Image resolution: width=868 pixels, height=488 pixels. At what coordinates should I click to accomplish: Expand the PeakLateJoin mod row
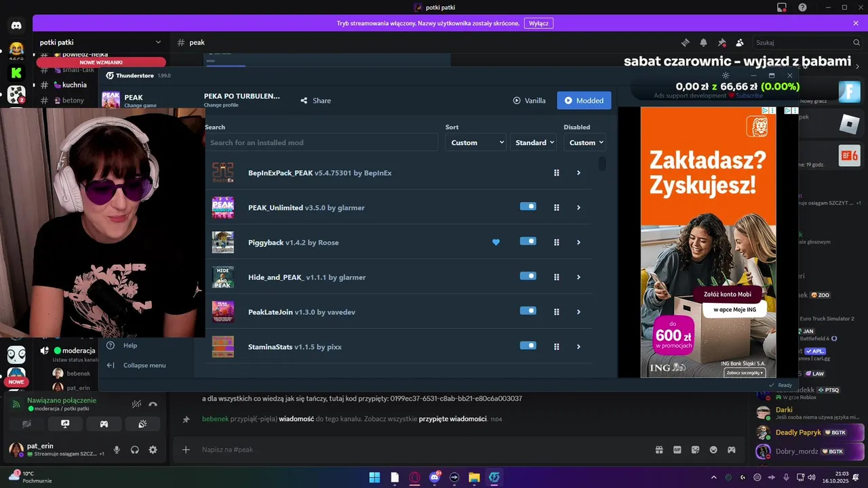pyautogui.click(x=578, y=312)
